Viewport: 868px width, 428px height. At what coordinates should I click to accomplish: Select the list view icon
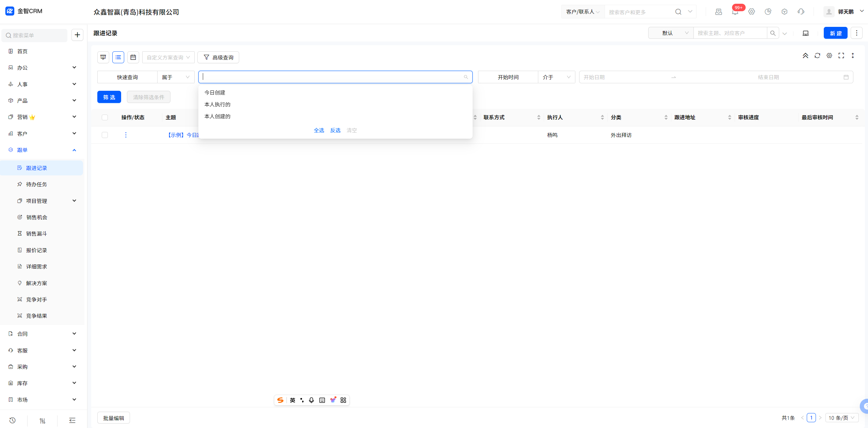point(118,57)
